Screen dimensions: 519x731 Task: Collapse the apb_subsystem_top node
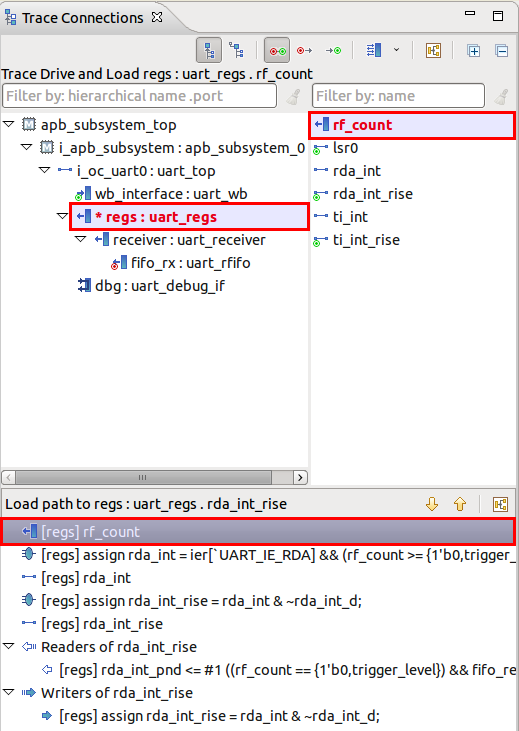(8, 124)
